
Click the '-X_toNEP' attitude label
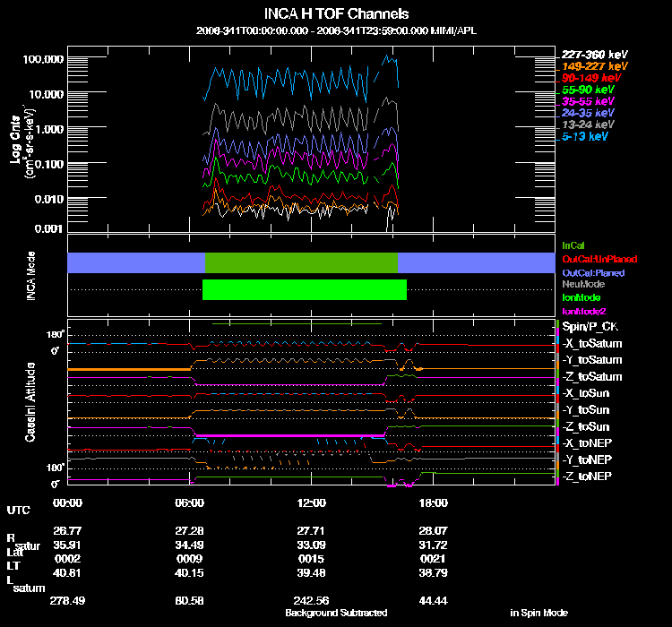pyautogui.click(x=587, y=442)
